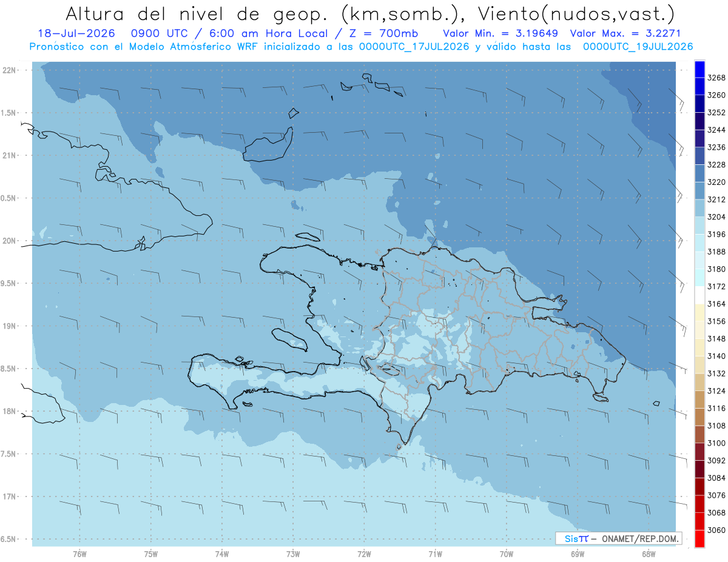Click the colorbar value '3132'
This screenshot has width=728, height=562.
pyautogui.click(x=716, y=373)
